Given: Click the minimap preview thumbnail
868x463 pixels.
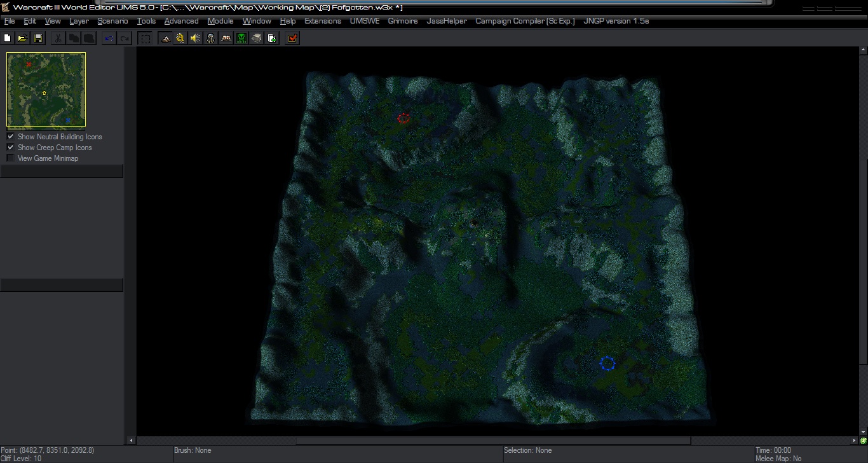Looking at the screenshot, I should coord(46,90).
